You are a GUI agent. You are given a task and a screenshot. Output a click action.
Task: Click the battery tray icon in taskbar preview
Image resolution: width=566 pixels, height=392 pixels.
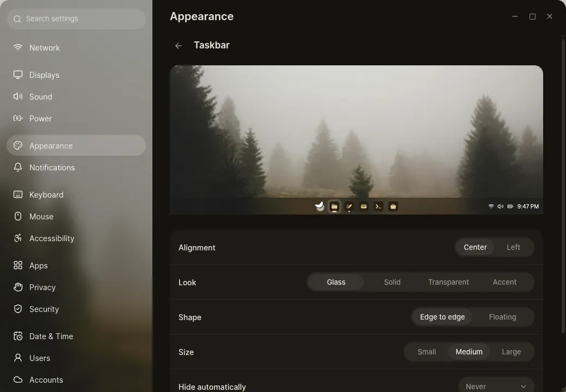510,206
